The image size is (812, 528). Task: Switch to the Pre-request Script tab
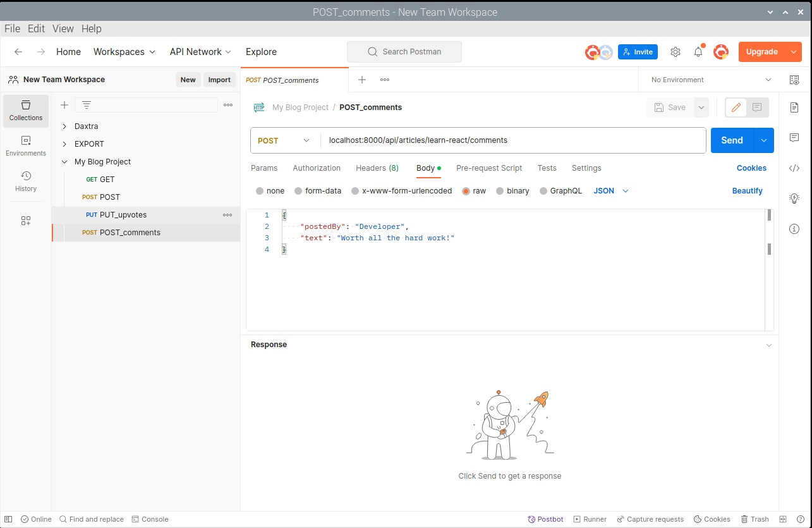tap(489, 168)
